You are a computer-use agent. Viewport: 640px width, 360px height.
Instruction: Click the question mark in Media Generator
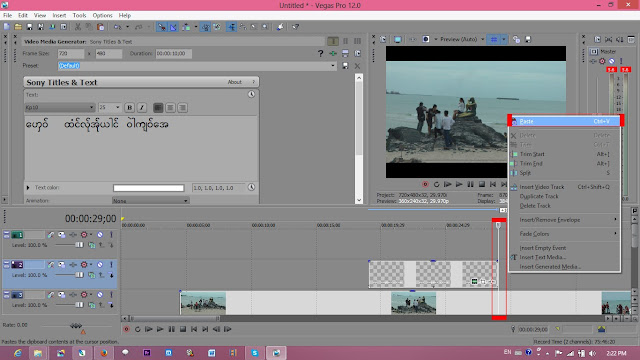320,53
